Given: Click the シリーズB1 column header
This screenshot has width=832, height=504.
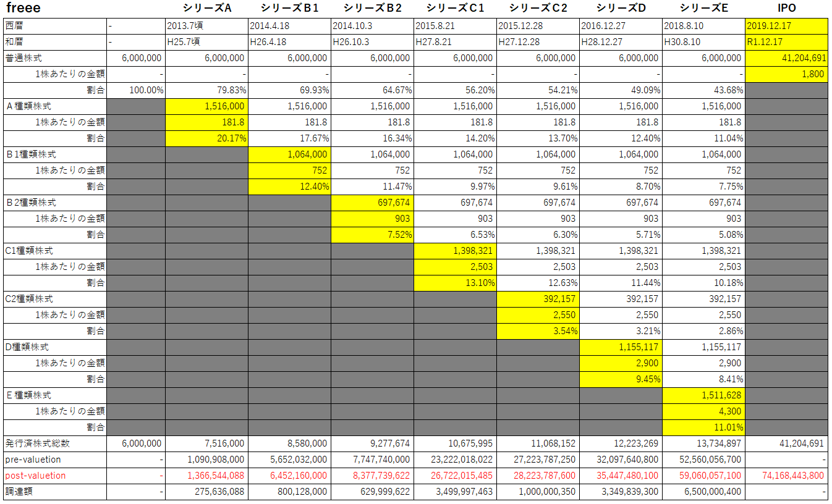Looking at the screenshot, I should click(x=289, y=9).
